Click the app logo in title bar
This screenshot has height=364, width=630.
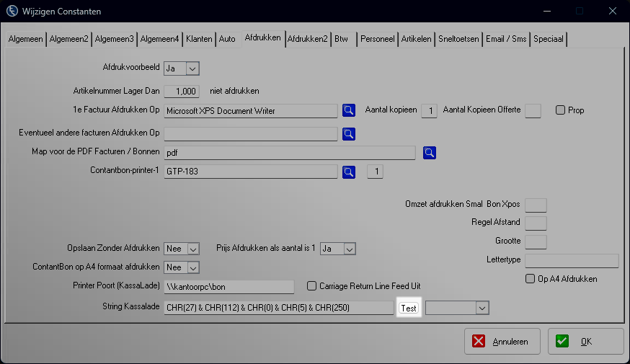pos(12,11)
